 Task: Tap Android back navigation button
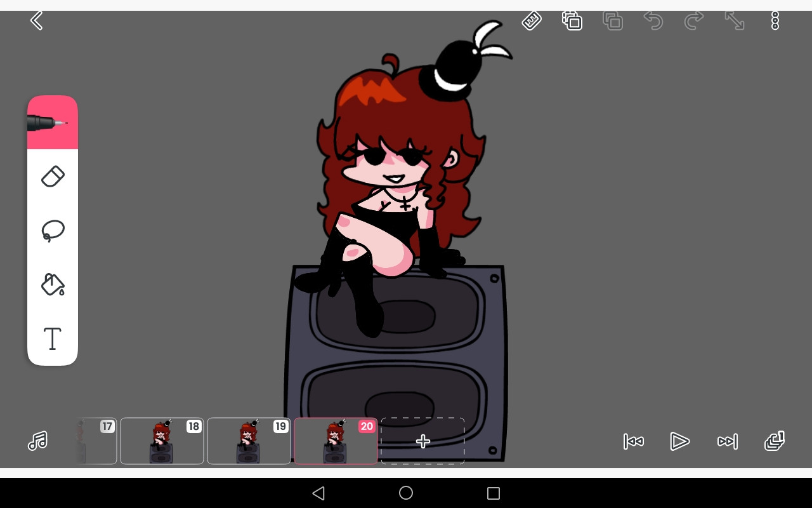click(318, 493)
